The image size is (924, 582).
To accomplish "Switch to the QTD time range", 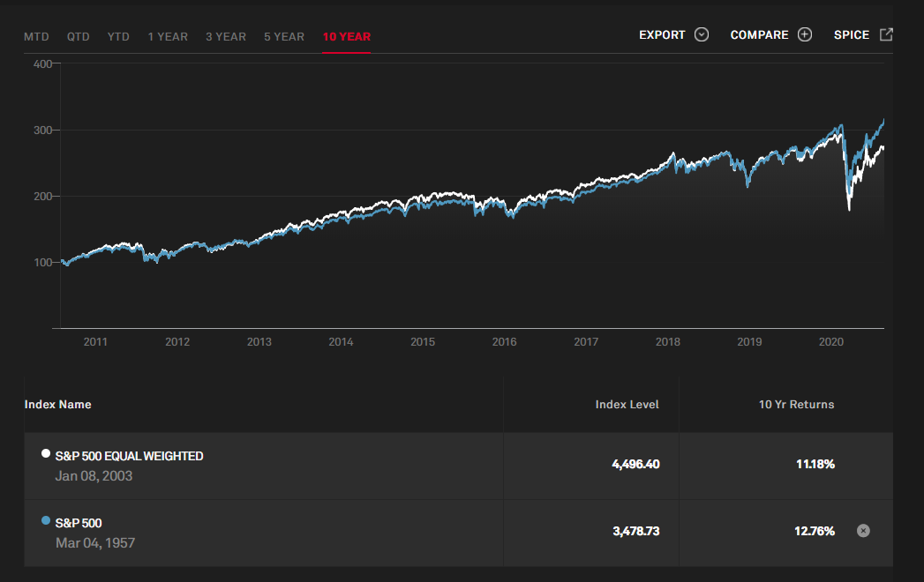I will tap(79, 37).
